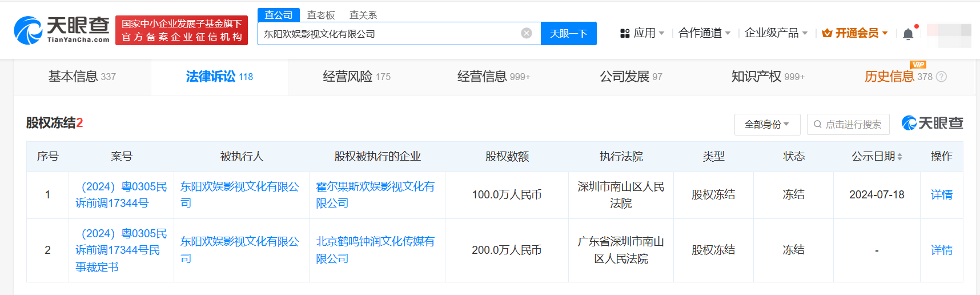Open 霍尔果斯欢娱影视文化有限公司 link
The height and width of the screenshot is (295, 980).
point(376,195)
